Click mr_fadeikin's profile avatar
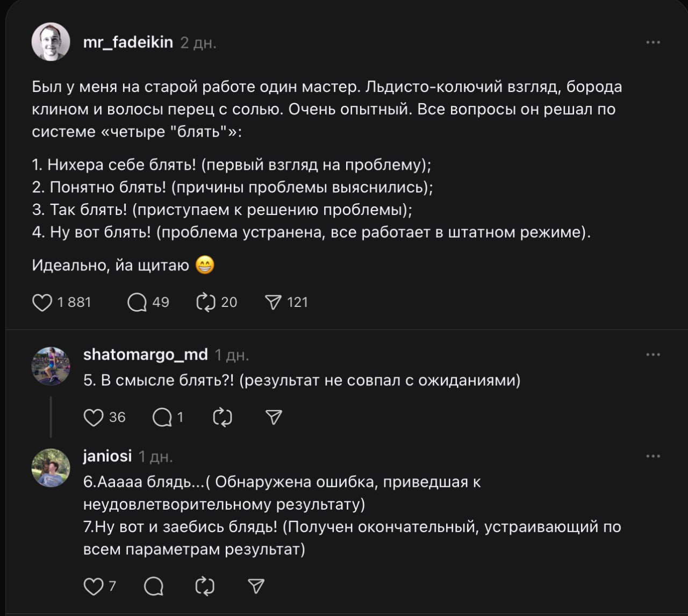 tap(51, 42)
